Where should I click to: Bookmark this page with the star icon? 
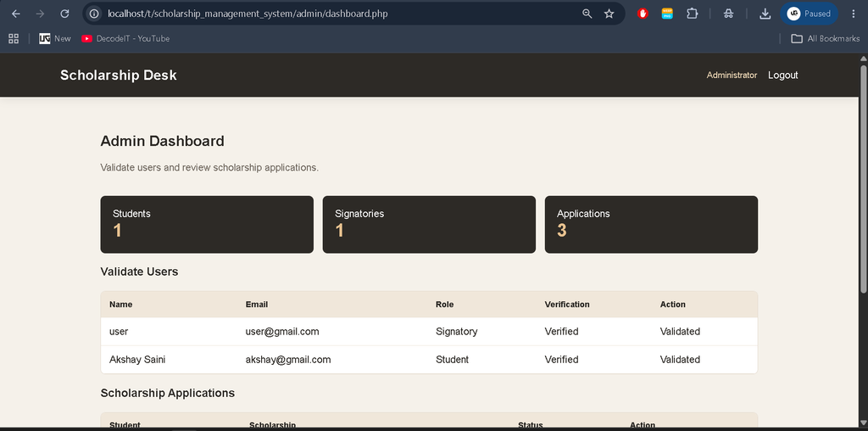click(609, 14)
